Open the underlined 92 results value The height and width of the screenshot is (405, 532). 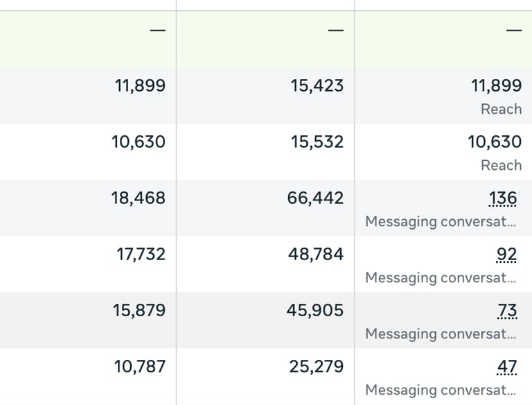506,255
